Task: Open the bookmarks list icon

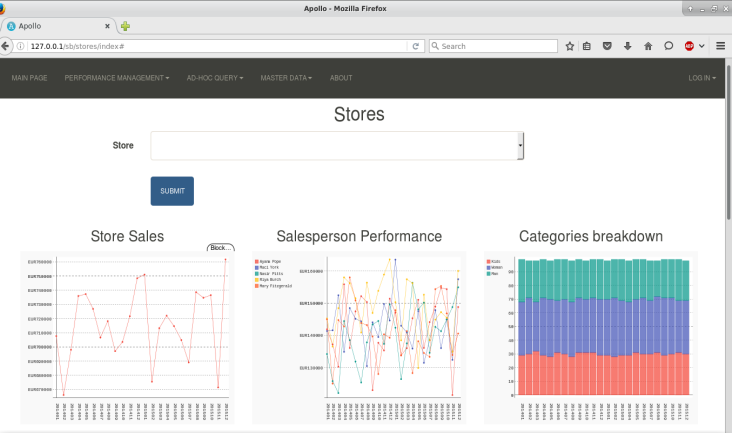Action: point(587,46)
